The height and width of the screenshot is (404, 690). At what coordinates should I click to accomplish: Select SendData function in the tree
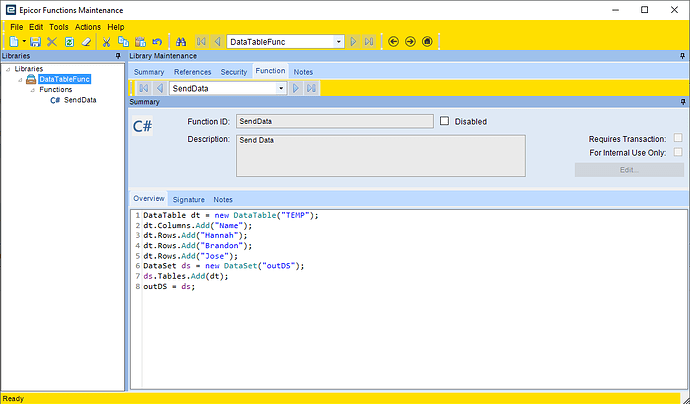(x=80, y=100)
